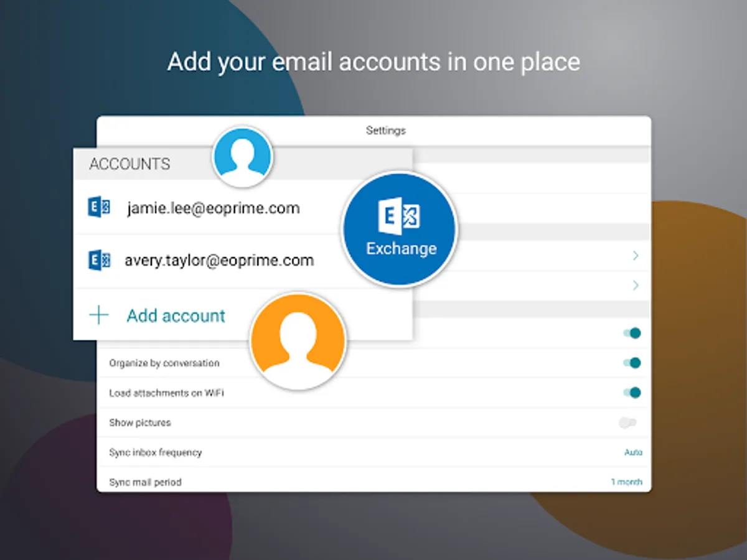This screenshot has height=560, width=747.
Task: Click the Sync mail period label
Action: click(x=145, y=482)
